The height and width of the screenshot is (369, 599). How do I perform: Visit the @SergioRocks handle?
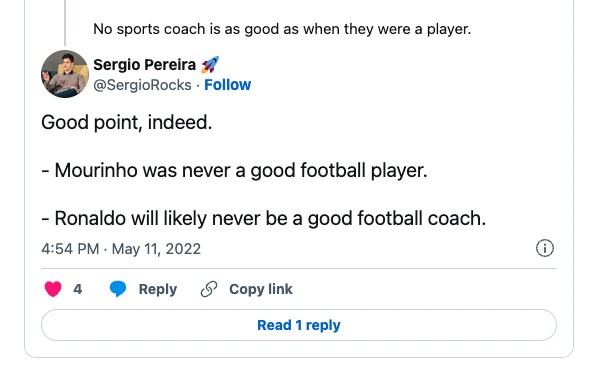click(x=142, y=85)
